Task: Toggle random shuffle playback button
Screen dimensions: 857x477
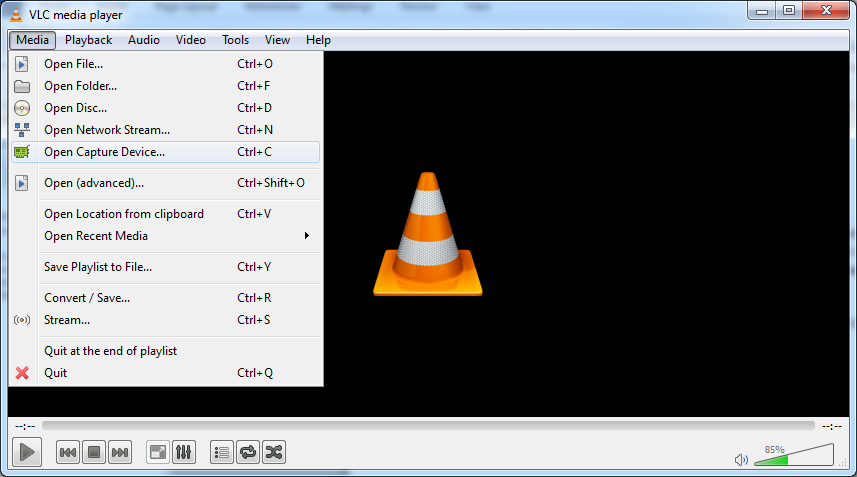Action: pos(274,452)
